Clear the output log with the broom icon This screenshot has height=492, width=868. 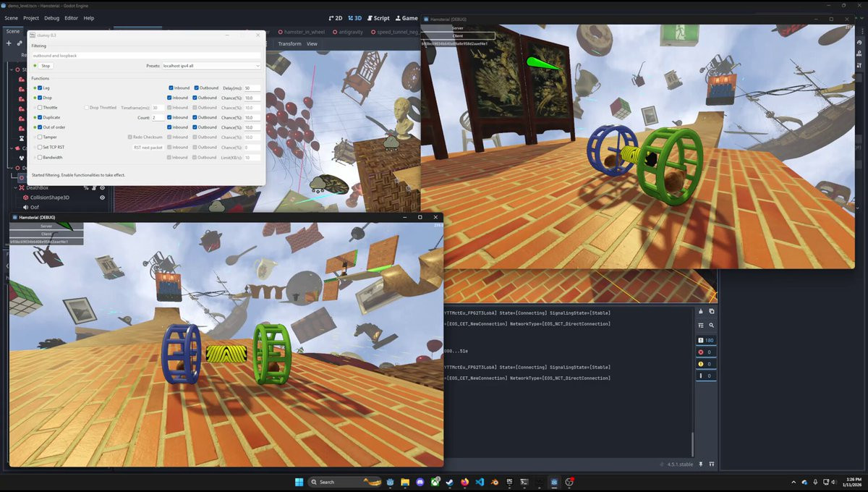[x=701, y=311]
